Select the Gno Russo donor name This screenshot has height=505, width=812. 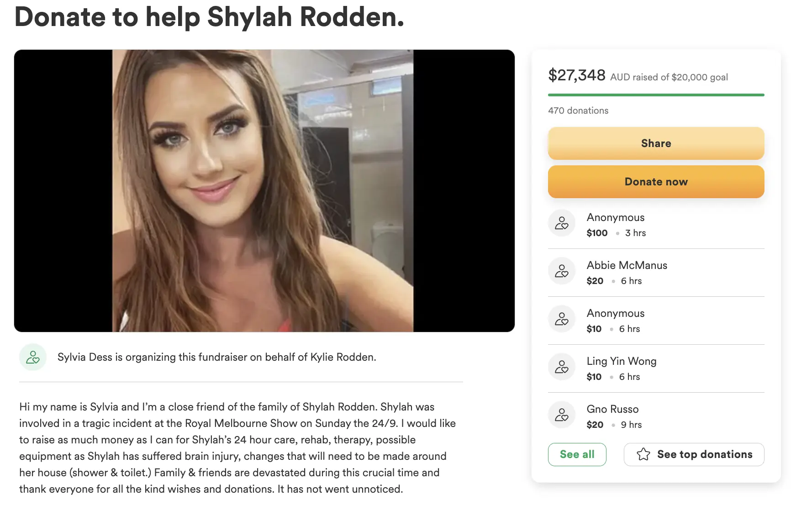coord(612,409)
